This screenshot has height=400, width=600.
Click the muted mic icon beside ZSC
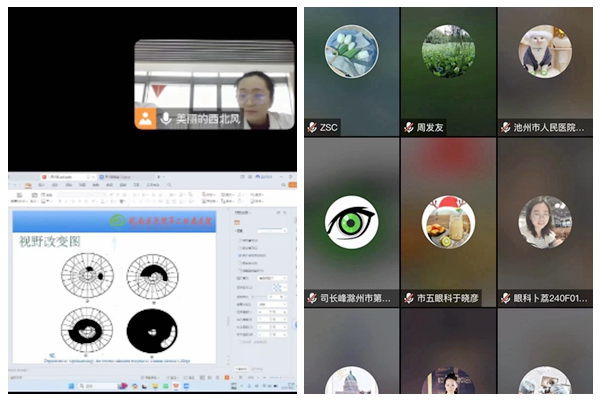click(x=312, y=127)
